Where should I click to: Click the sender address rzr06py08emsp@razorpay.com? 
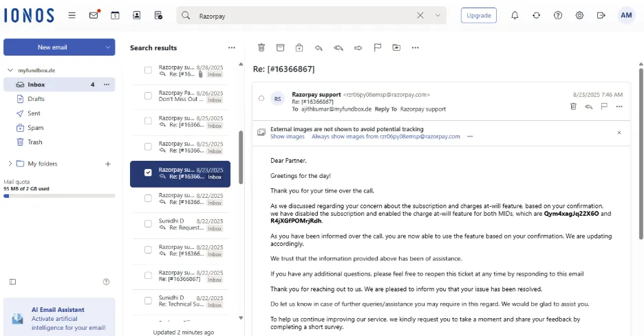pos(387,95)
